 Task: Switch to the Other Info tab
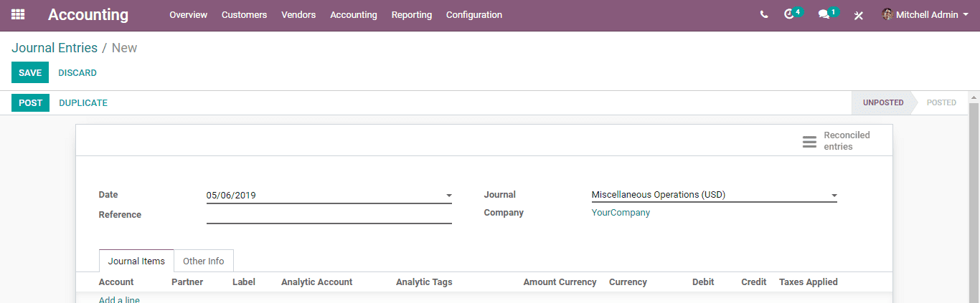204,261
